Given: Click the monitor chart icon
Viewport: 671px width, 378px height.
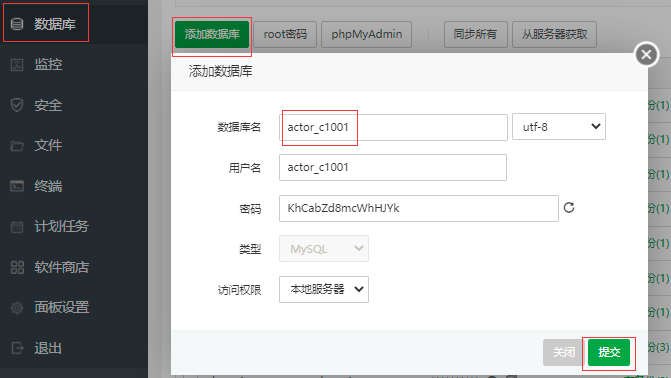Looking at the screenshot, I should (x=17, y=65).
